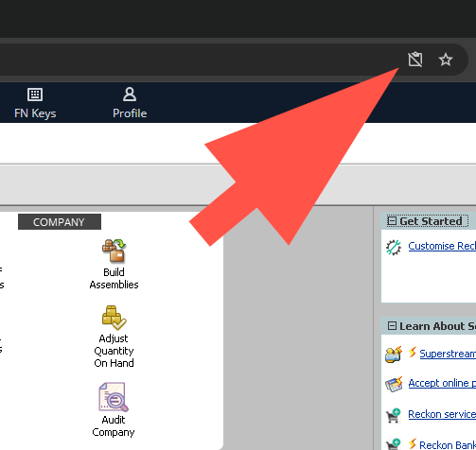The height and width of the screenshot is (450, 476).
Task: Open the Reckon services link
Action: pos(442,414)
